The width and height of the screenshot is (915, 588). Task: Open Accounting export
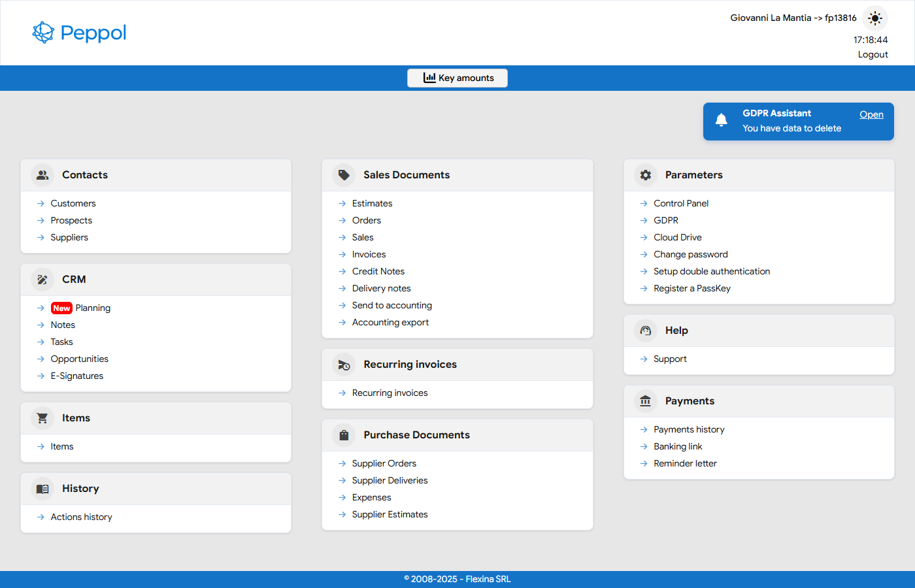390,322
